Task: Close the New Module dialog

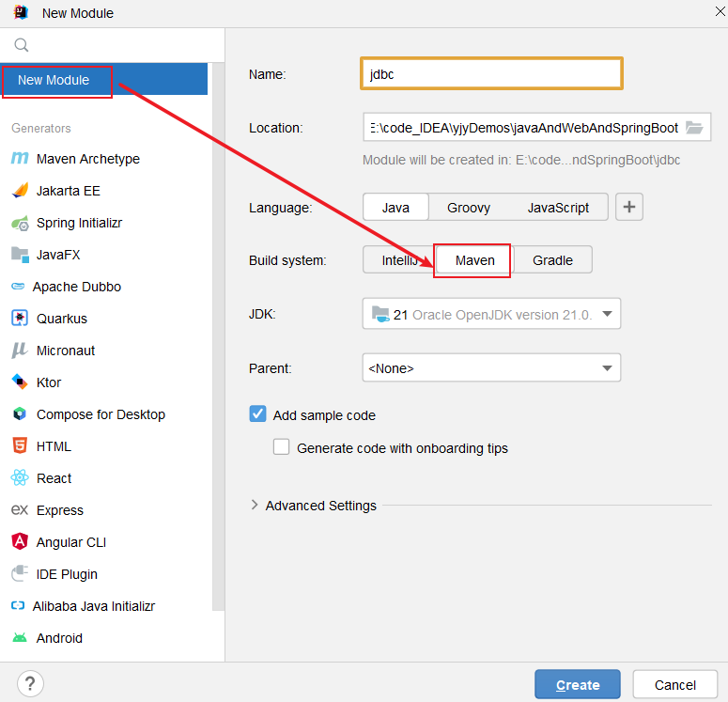Action: [x=720, y=11]
